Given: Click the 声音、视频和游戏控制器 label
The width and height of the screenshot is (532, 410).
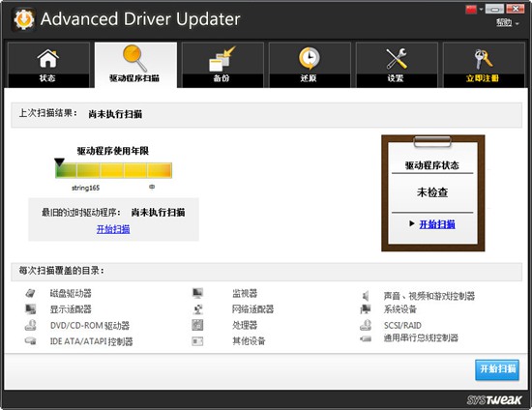Looking at the screenshot, I should click(429, 296).
